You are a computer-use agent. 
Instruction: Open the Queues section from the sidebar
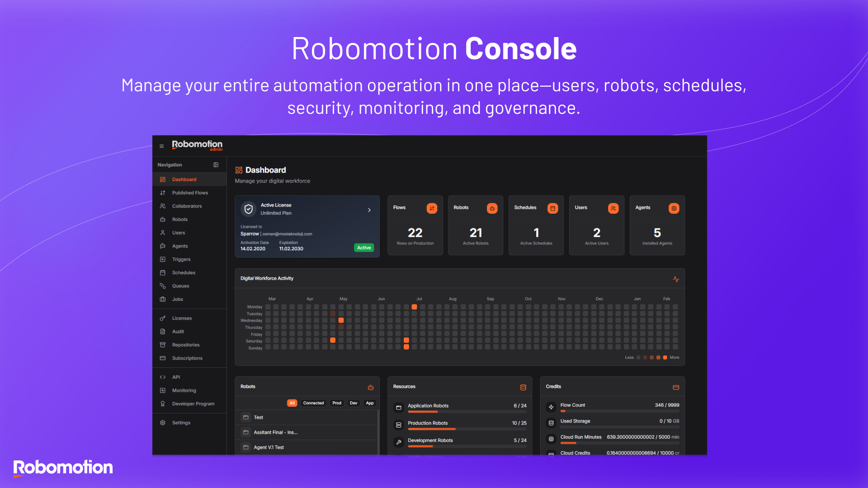181,286
